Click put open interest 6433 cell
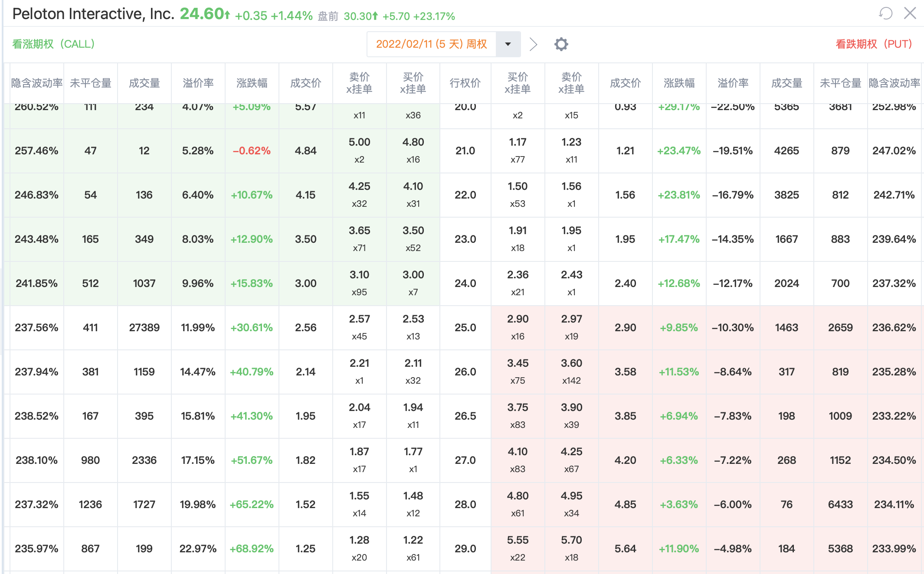This screenshot has height=574, width=924. click(x=840, y=504)
